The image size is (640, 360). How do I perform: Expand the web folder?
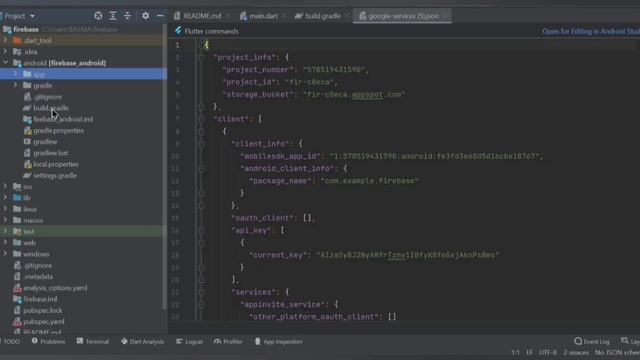(x=5, y=242)
